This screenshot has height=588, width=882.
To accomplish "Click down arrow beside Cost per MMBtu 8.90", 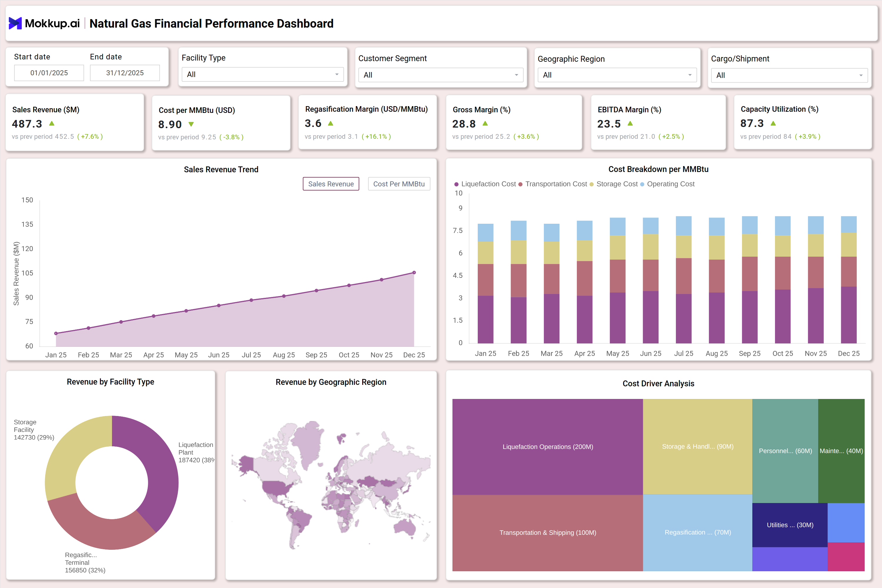I will pos(191,124).
